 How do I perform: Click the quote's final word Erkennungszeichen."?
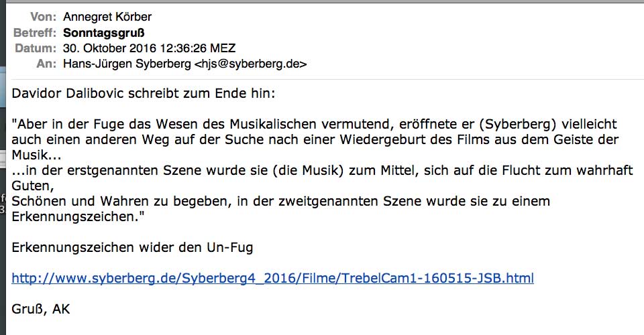tap(78, 217)
